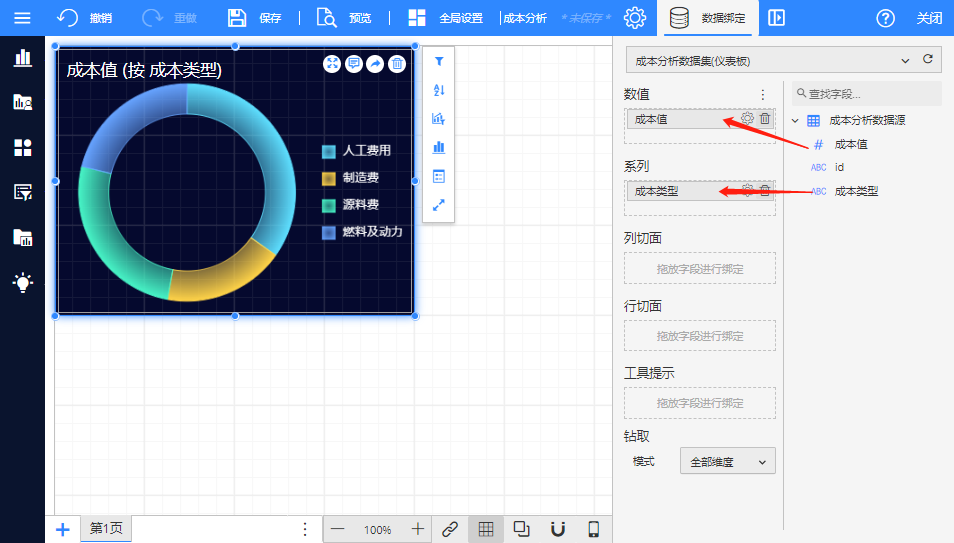Click the A-Z sort icon
This screenshot has width=954, height=543.
click(x=438, y=90)
